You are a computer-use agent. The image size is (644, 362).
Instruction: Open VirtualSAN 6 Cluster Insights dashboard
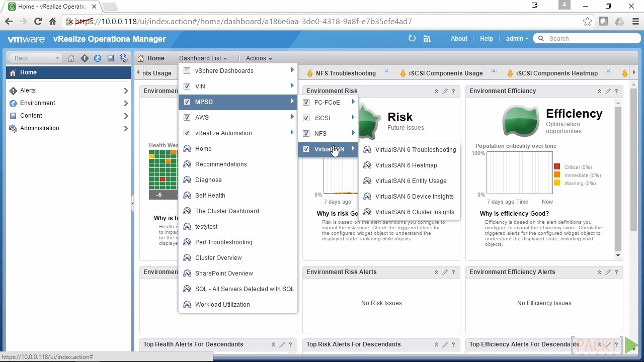[x=409, y=212]
